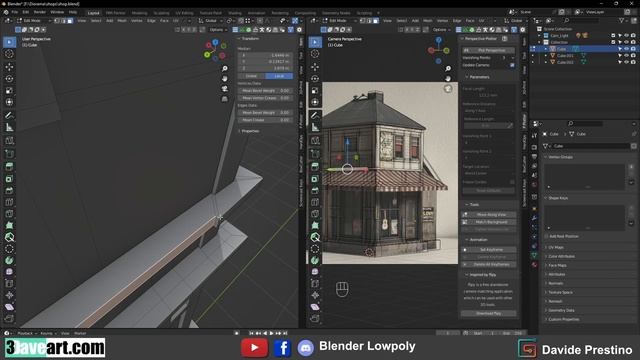Click the Select Box tool in left viewport

[9, 42]
